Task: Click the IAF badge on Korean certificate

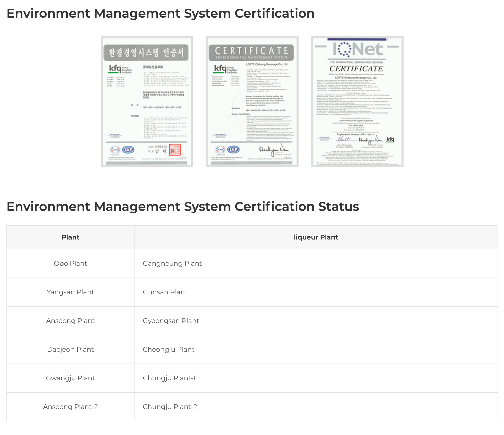Action: pos(128,149)
